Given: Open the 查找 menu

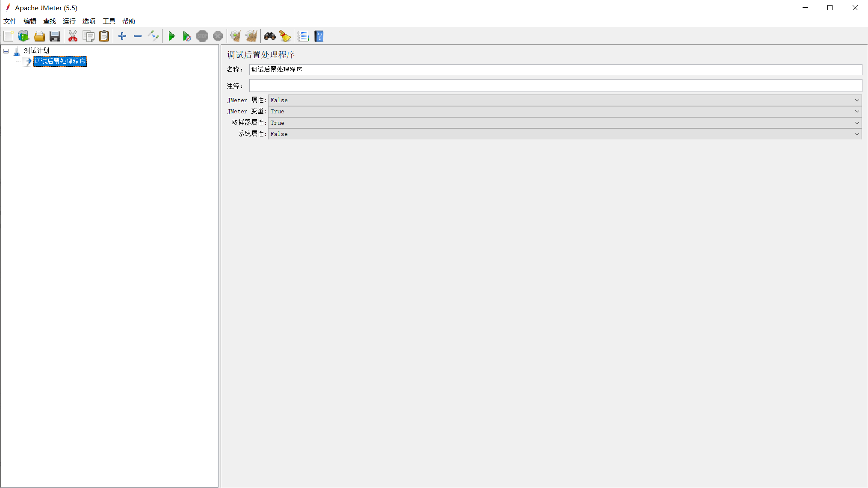Looking at the screenshot, I should [x=50, y=21].
